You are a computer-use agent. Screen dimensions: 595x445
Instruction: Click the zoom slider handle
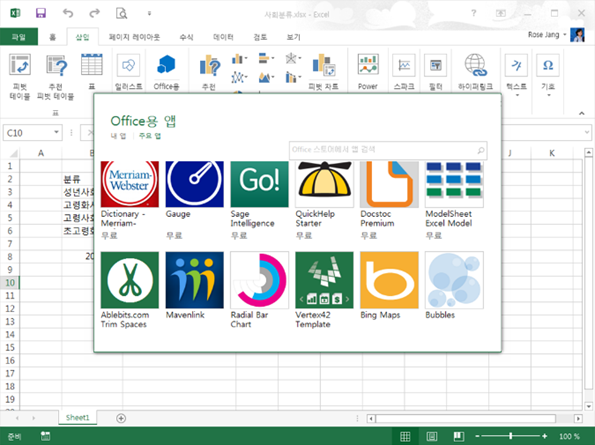click(x=511, y=436)
